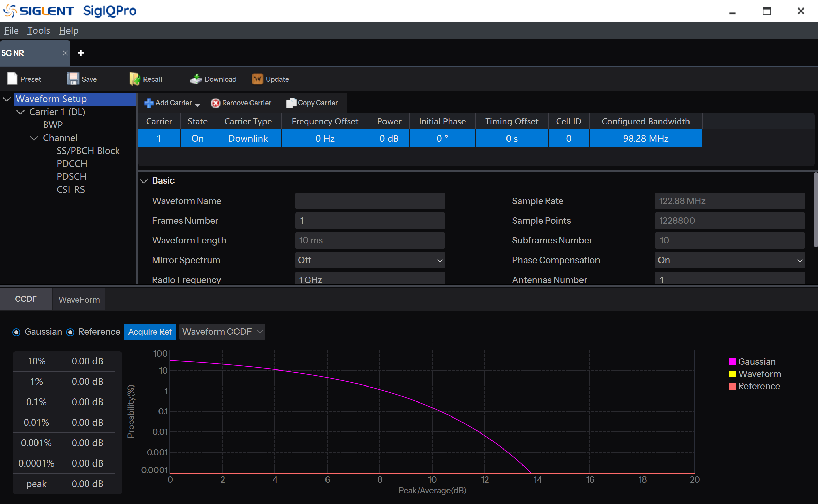This screenshot has width=818, height=504.
Task: Toggle the Gaussian radio button
Action: [x=16, y=332]
